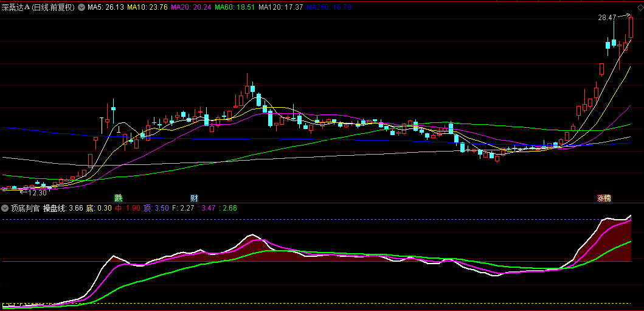
Task: Select the 顶底判官 indicator name
Action: coord(26,208)
